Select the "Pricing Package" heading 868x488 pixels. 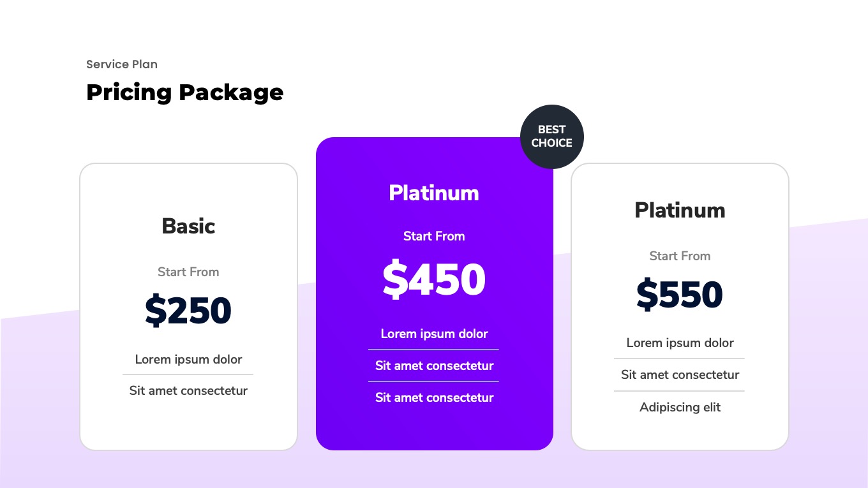click(185, 92)
